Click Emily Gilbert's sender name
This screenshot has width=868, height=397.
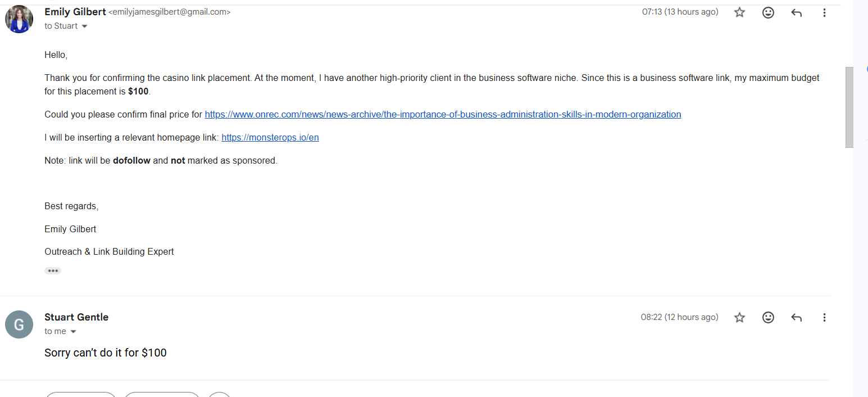point(75,12)
